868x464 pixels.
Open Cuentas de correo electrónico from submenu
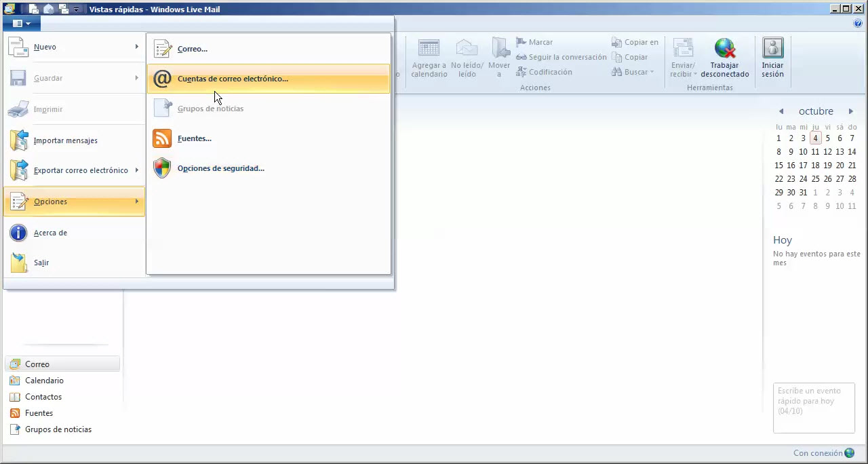point(269,79)
